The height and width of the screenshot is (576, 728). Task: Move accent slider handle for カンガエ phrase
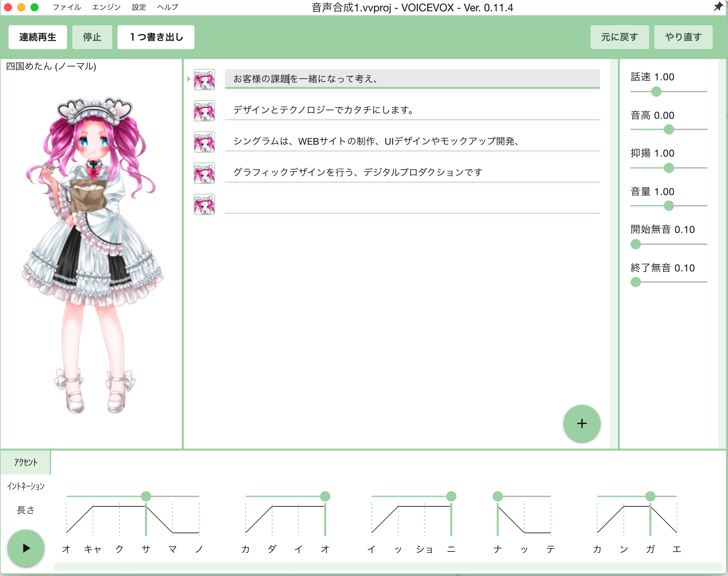pos(650,496)
